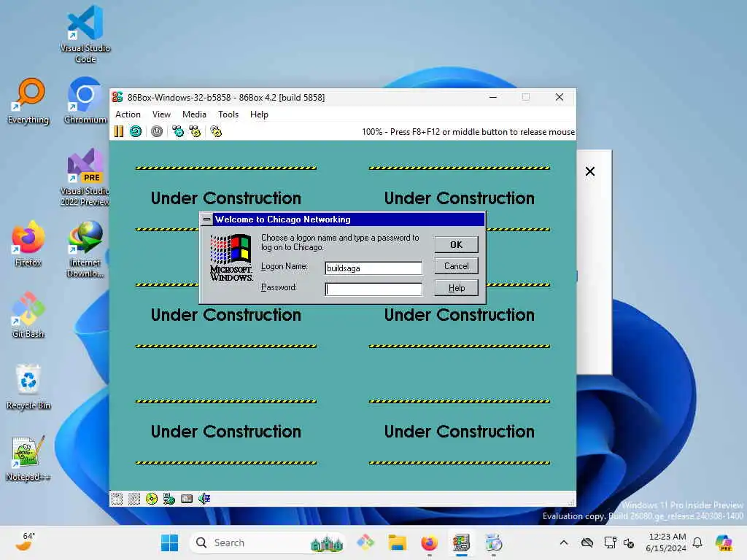Click the grey cartridge status bar icon
The height and width of the screenshot is (560, 747).
(x=187, y=499)
